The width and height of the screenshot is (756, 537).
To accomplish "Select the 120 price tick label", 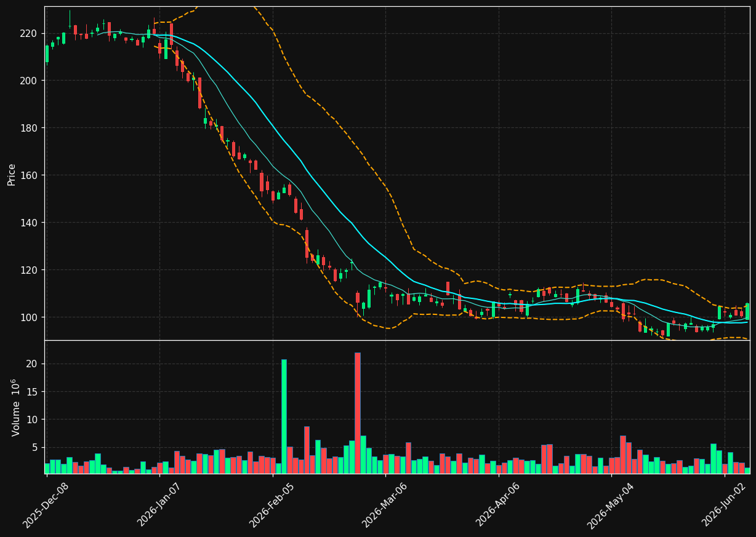I will [x=28, y=270].
